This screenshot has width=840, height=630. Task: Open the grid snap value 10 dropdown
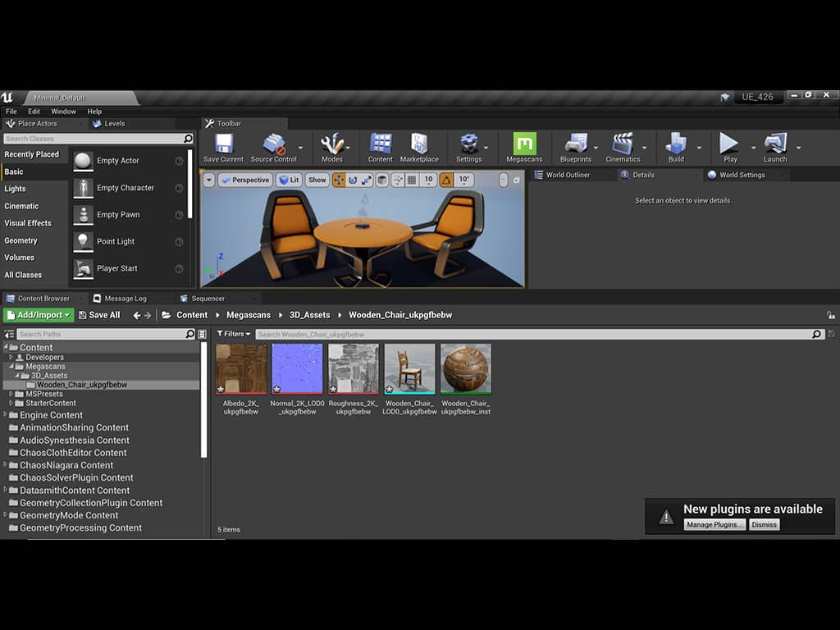[428, 180]
